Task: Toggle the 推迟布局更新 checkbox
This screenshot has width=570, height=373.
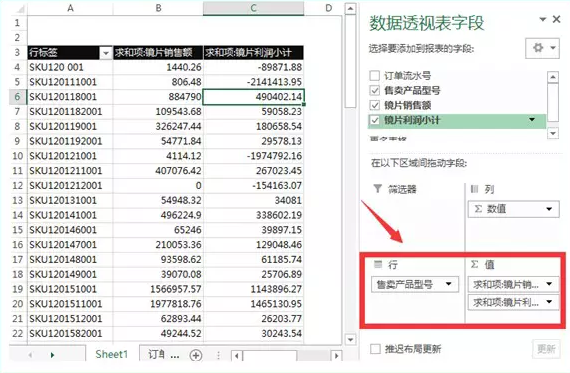Action: [375, 349]
